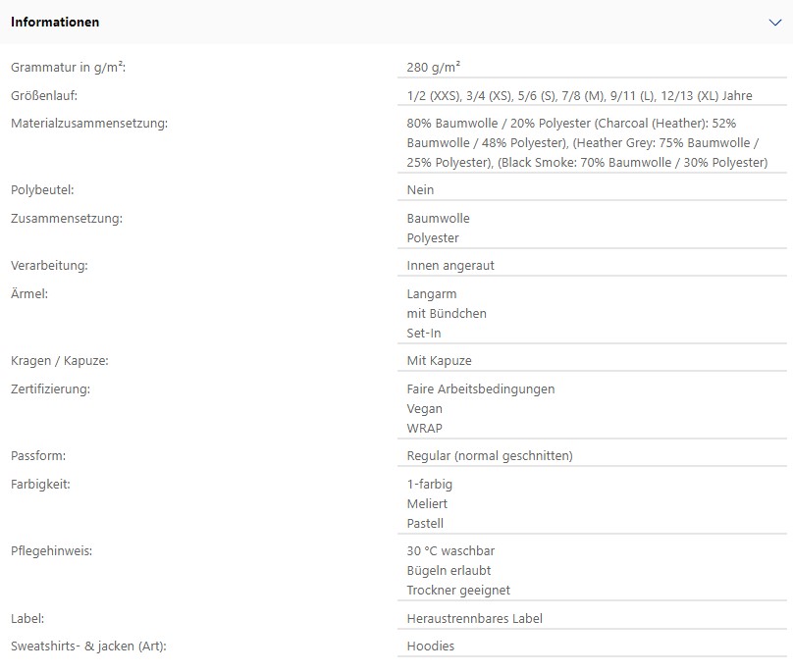The height and width of the screenshot is (672, 793).
Task: Click the Langarm sleeve value
Action: coord(432,293)
